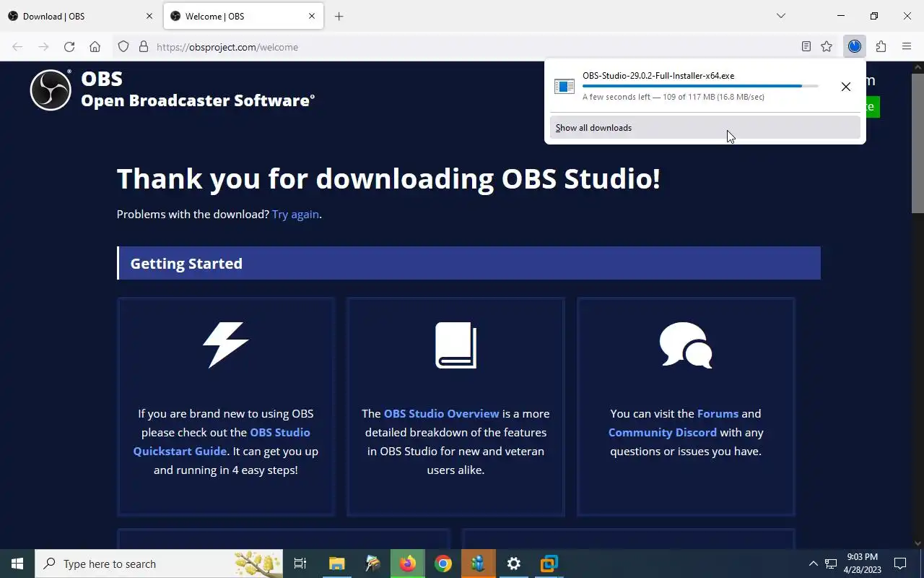Close the Download | OBS tab
This screenshot has height=578, width=924.
149,16
